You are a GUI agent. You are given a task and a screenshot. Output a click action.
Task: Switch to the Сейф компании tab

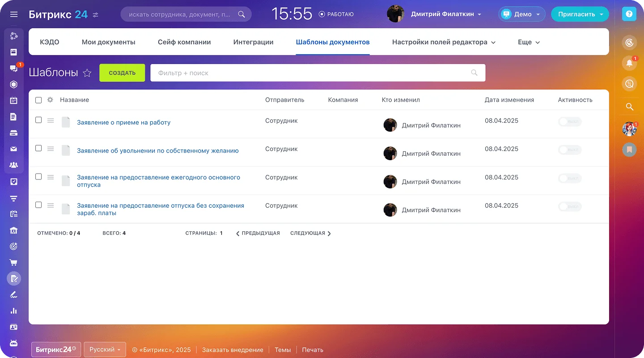tap(184, 42)
